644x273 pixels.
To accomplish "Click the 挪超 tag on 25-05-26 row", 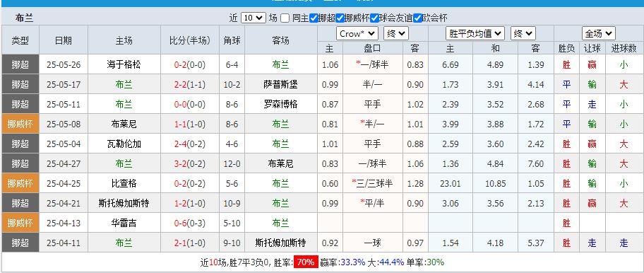I will (x=20, y=64).
